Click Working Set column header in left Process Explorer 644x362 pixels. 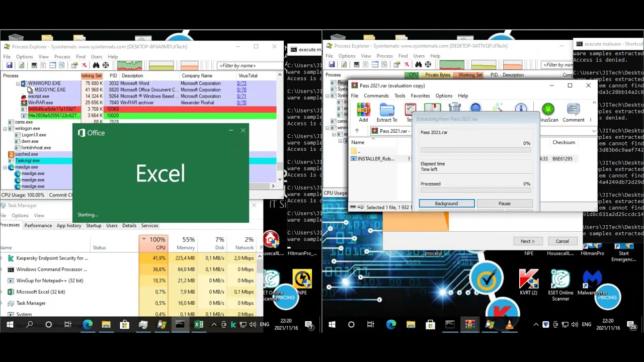(92, 76)
